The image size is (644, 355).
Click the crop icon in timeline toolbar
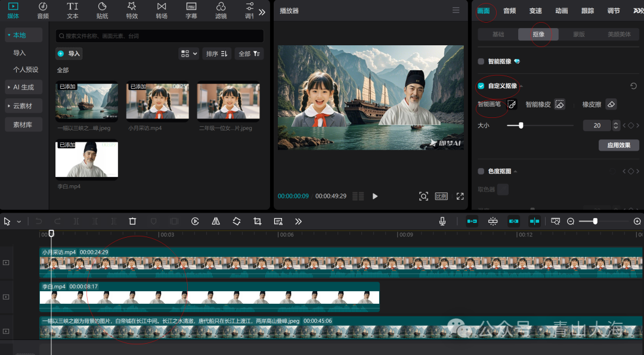(x=257, y=221)
